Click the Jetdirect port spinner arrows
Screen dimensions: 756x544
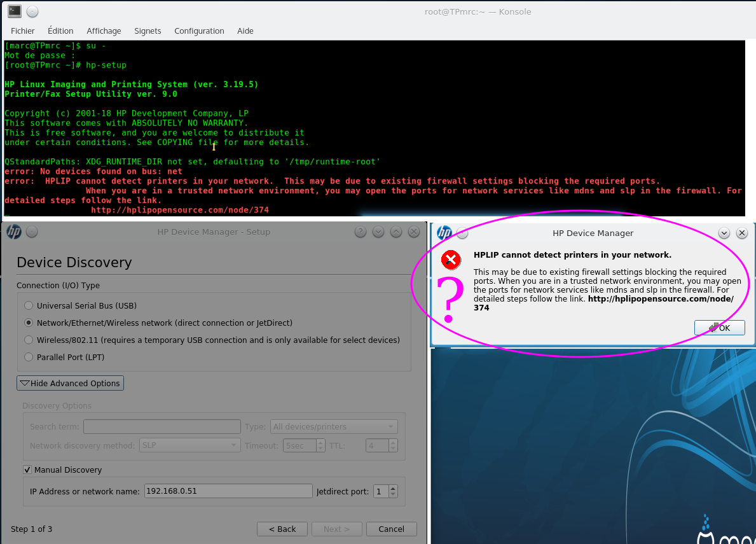click(x=393, y=491)
